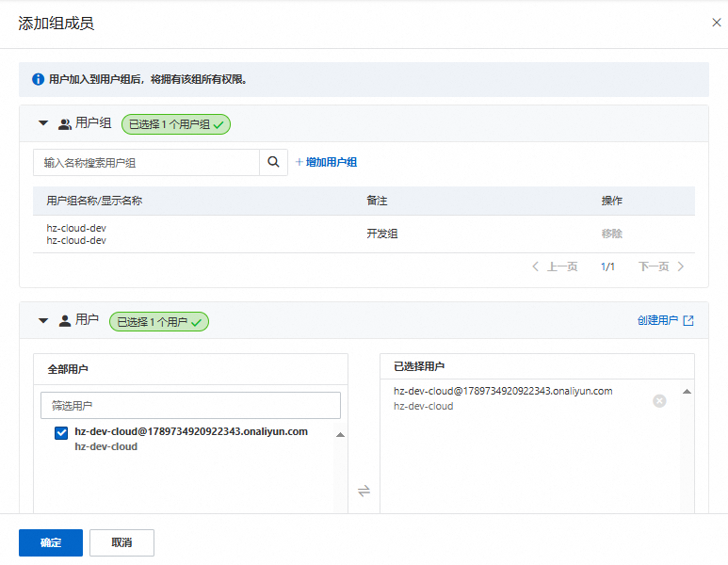The image size is (728, 565).
Task: Click the selected hz-dev-cloud email in 已选择用户
Action: click(x=503, y=391)
